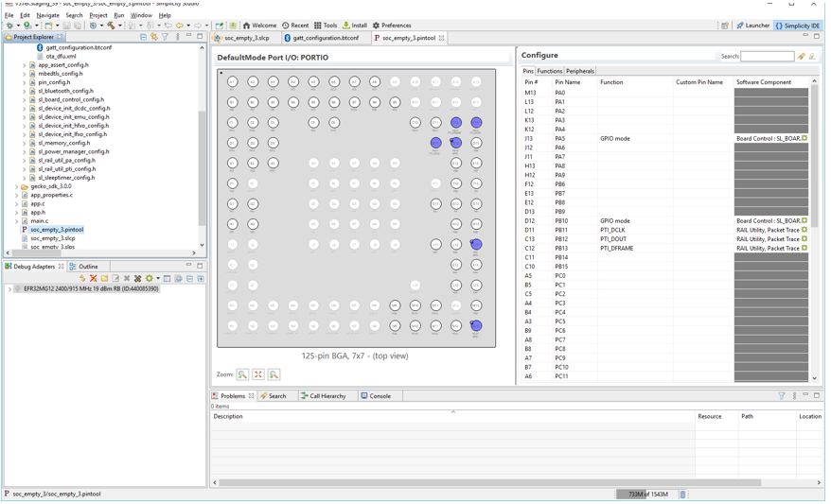Select the Peripherals tab in Configure
831x504 pixels.
(580, 71)
